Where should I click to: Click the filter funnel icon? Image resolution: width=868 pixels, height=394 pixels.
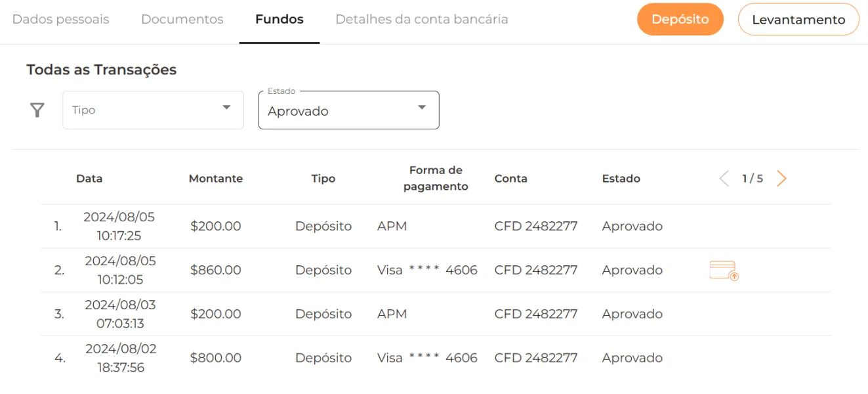click(x=37, y=110)
